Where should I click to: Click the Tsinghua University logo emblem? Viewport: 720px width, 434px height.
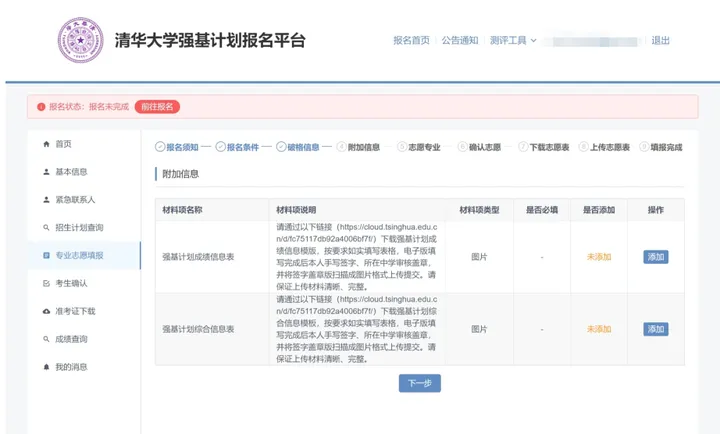(x=80, y=40)
